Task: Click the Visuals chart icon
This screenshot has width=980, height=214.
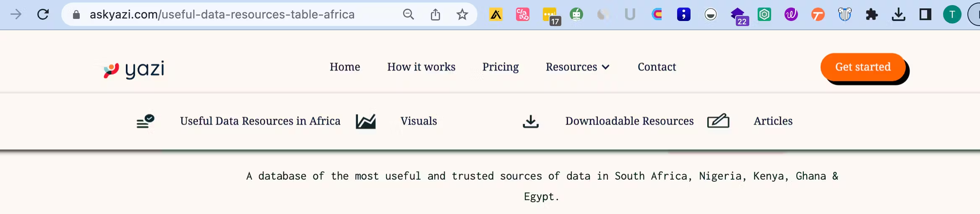Action: [x=365, y=121]
